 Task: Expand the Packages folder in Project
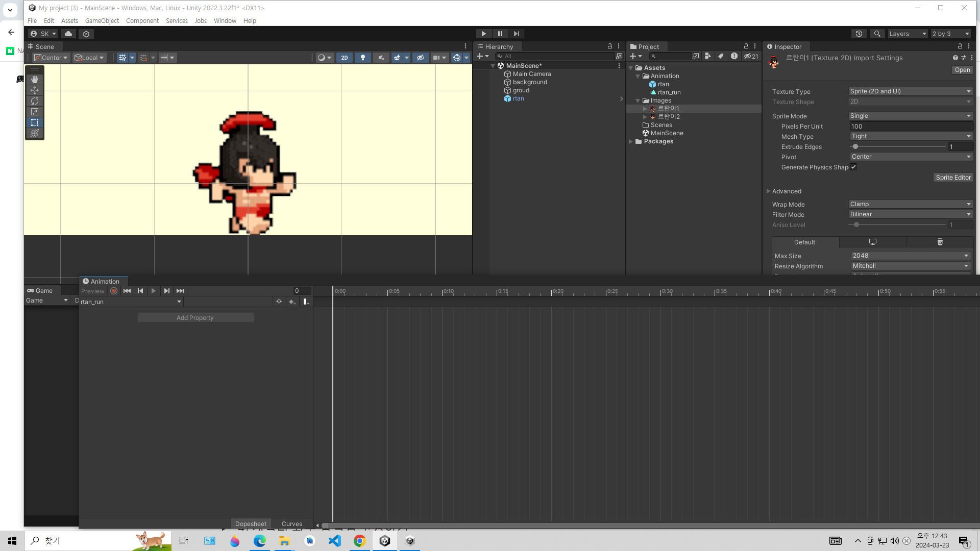pyautogui.click(x=631, y=141)
